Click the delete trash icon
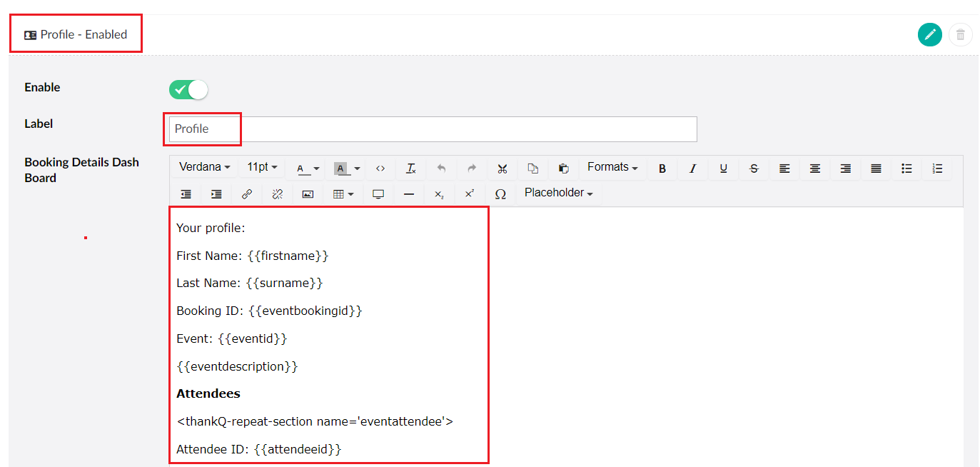 960,34
